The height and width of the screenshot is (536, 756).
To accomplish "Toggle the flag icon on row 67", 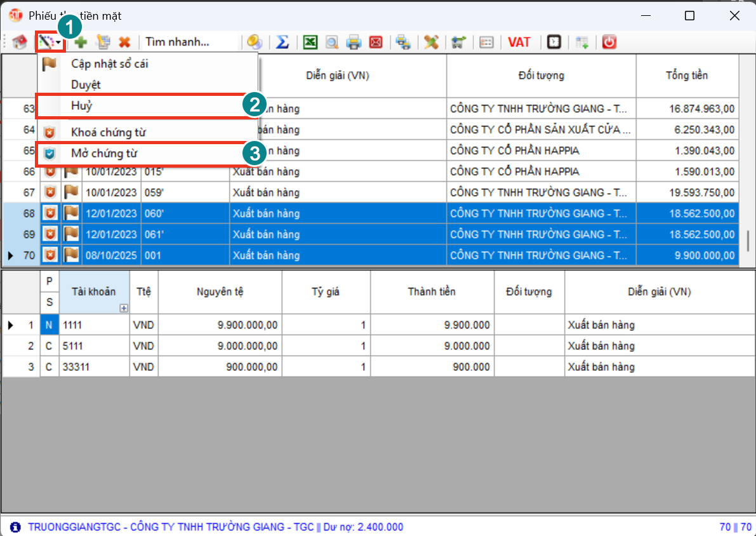I will click(71, 193).
